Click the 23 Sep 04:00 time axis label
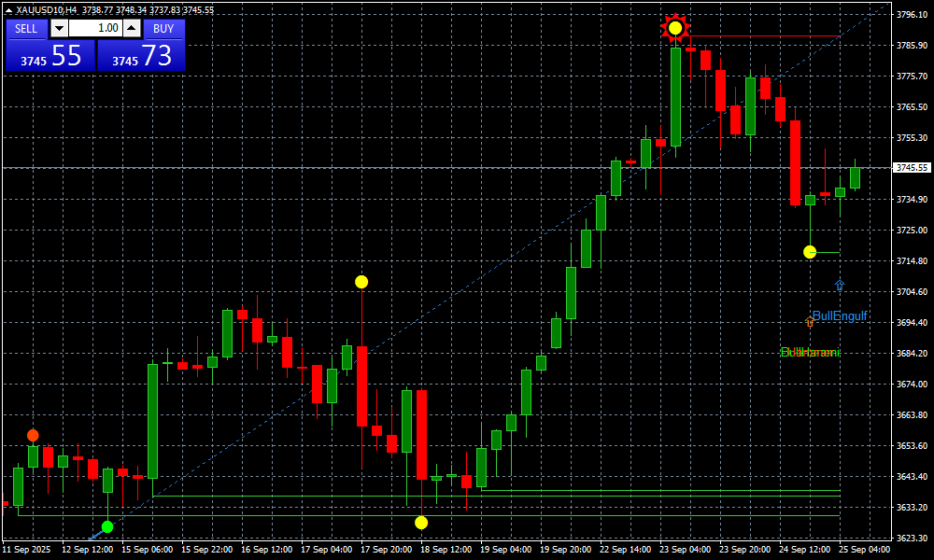Screen dimensions: 934x560 tap(685, 550)
